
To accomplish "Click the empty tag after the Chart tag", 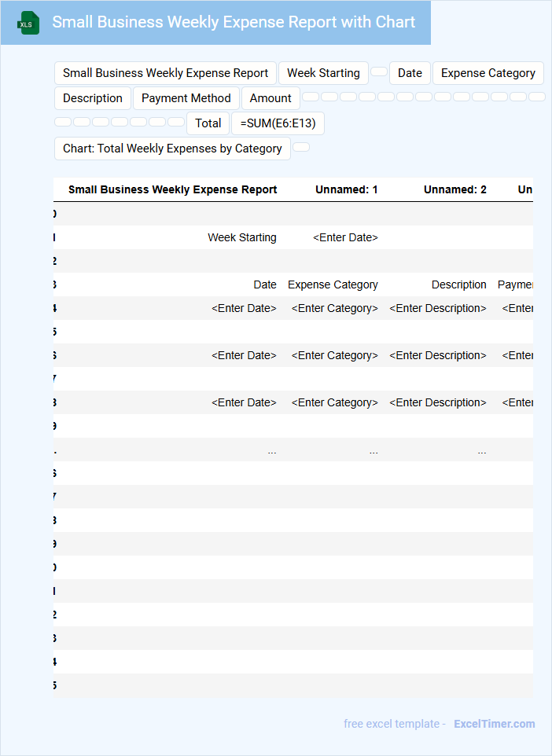I will tap(301, 147).
